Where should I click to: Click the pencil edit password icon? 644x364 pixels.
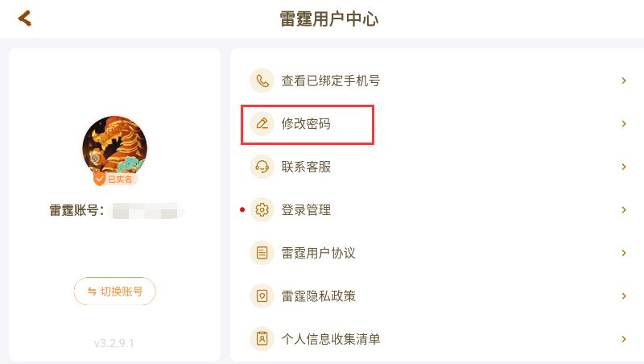(x=262, y=124)
